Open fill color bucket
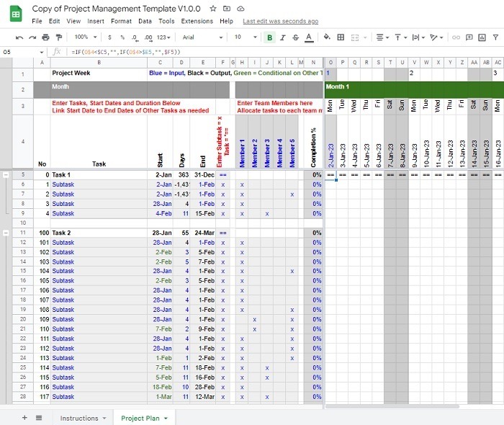The width and height of the screenshot is (504, 425). [327, 37]
